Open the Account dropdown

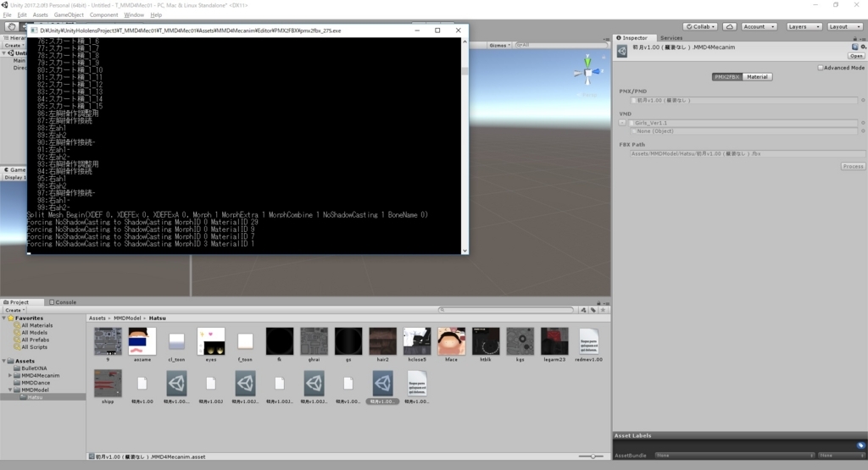[x=759, y=26]
